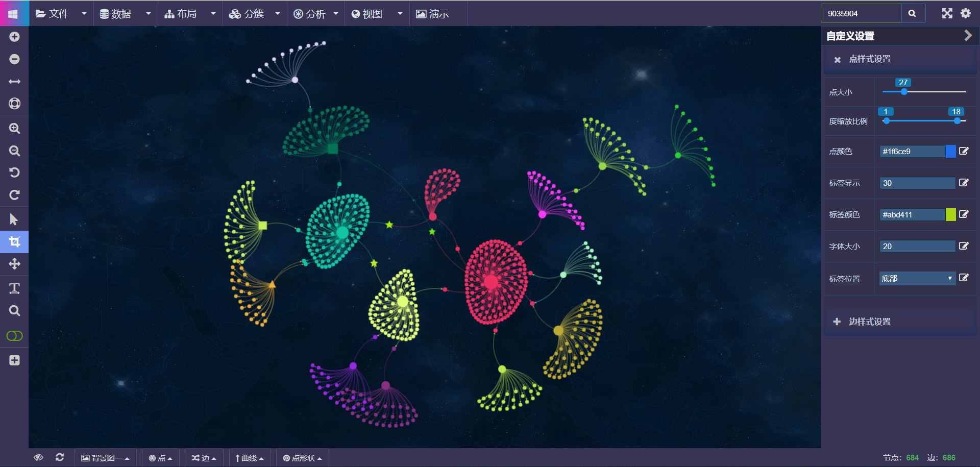This screenshot has height=467, width=980.
Task: Click the undo arrow in the left toolbar
Action: tap(14, 172)
